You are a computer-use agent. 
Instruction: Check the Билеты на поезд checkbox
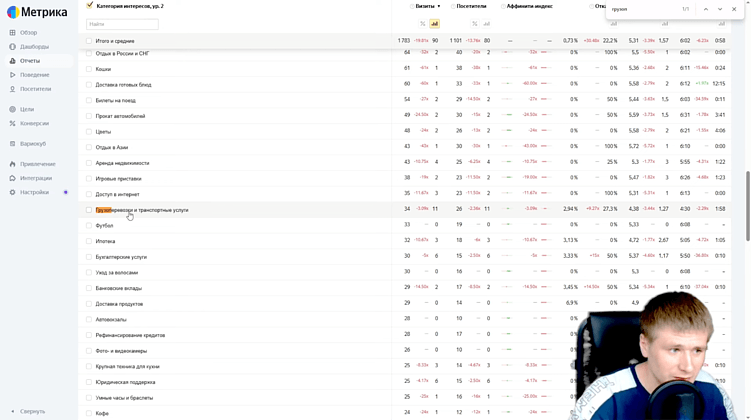[89, 101]
